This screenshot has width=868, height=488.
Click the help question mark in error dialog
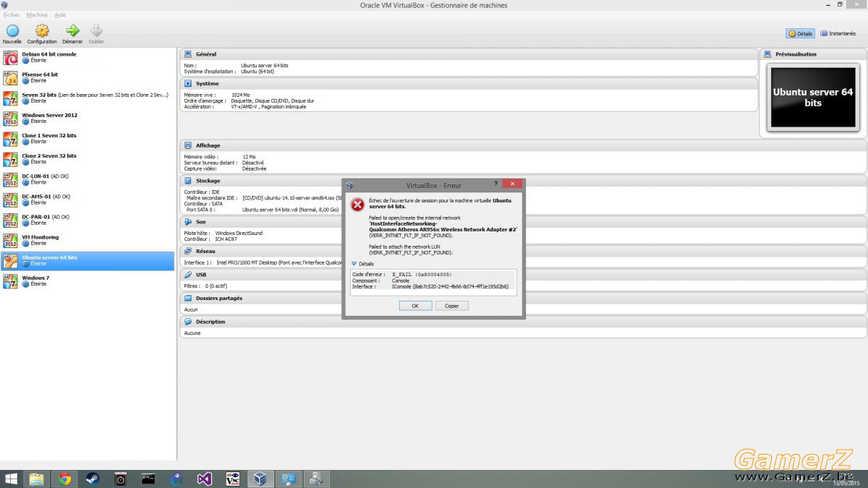pyautogui.click(x=495, y=184)
